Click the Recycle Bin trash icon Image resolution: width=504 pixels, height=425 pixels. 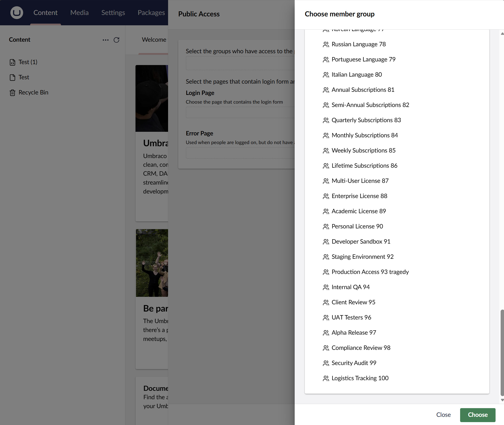(13, 93)
